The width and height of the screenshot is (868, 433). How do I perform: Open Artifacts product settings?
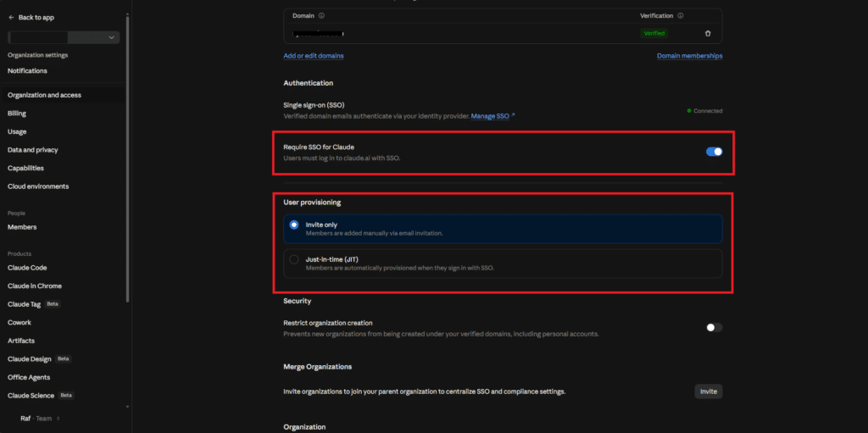(x=21, y=341)
